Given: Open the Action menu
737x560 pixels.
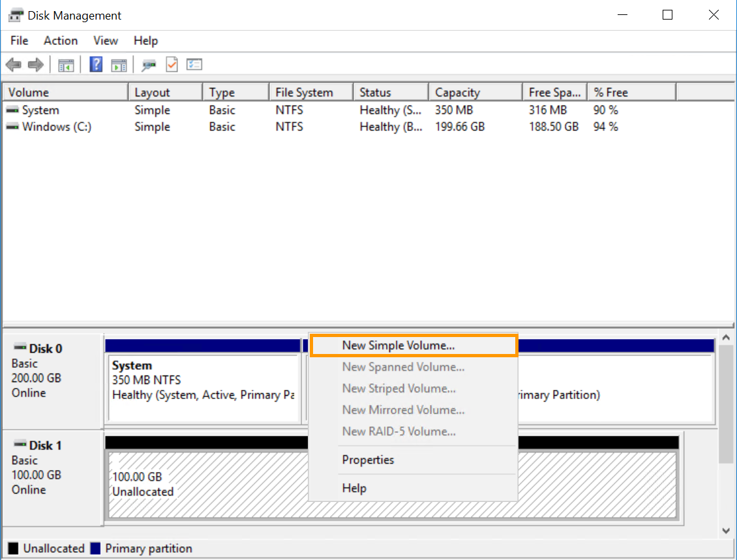Looking at the screenshot, I should coord(60,40).
